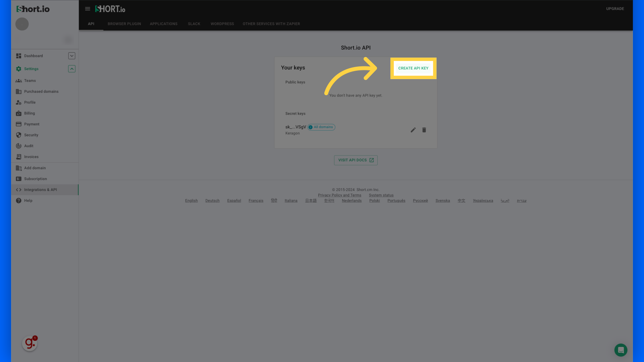Click the Audit radar icon
644x362 pixels.
19,146
